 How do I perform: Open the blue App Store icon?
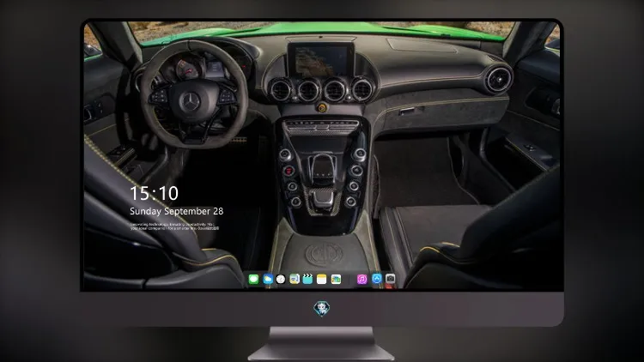click(x=377, y=279)
